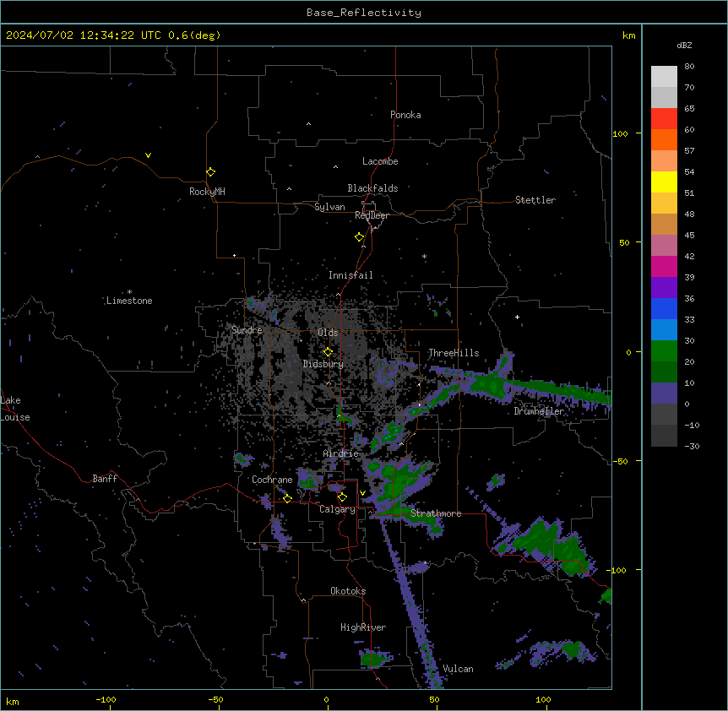Click the yellow diamond marker above RockyMH
The height and width of the screenshot is (711, 728).
(x=210, y=172)
